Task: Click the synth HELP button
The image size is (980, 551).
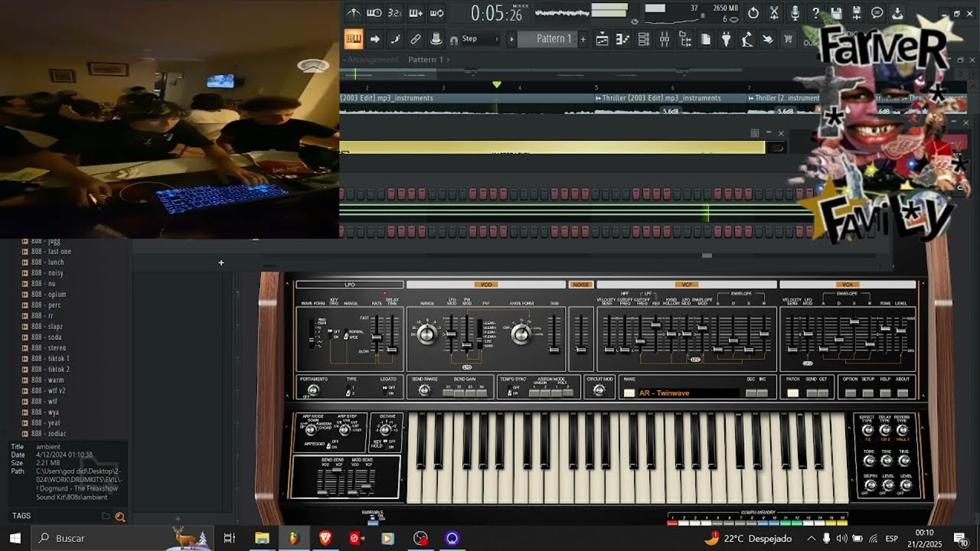Action: [885, 393]
